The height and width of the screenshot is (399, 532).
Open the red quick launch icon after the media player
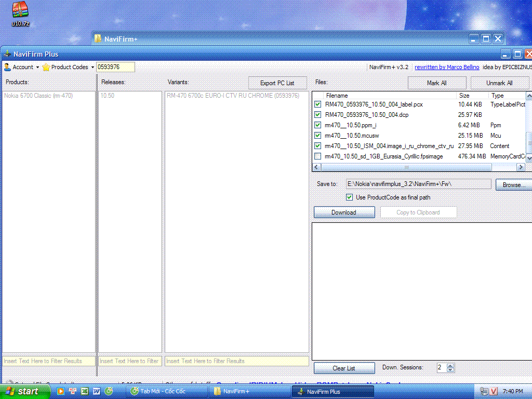click(73, 391)
